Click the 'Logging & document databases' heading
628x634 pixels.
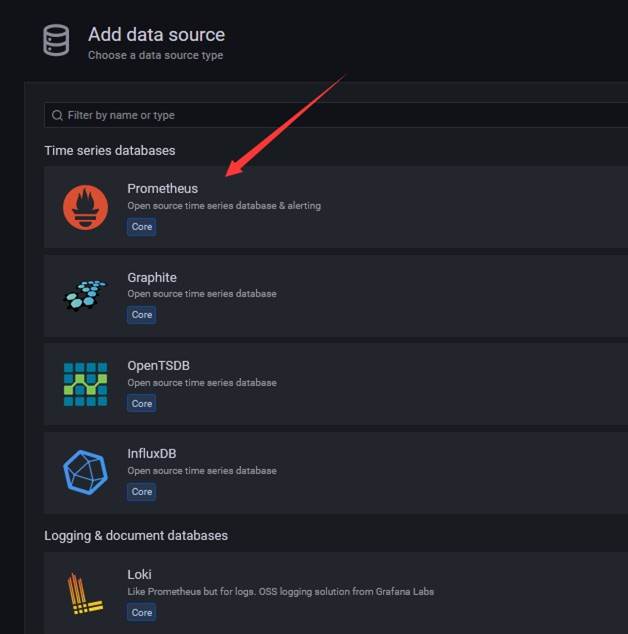(x=136, y=536)
